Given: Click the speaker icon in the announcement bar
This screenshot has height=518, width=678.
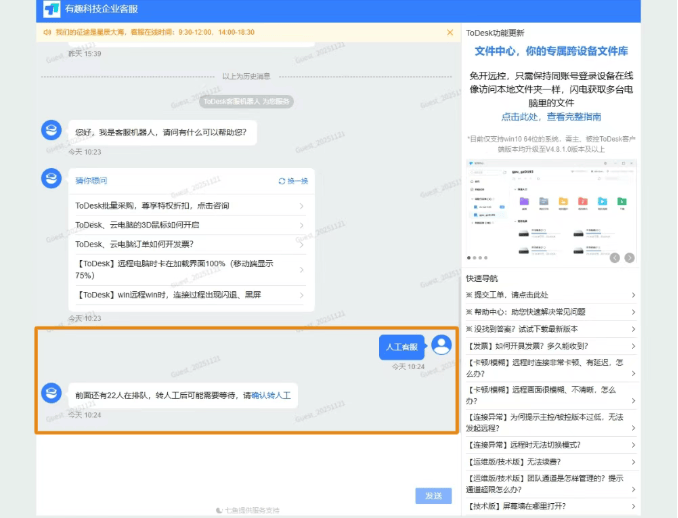Looking at the screenshot, I should [47, 32].
